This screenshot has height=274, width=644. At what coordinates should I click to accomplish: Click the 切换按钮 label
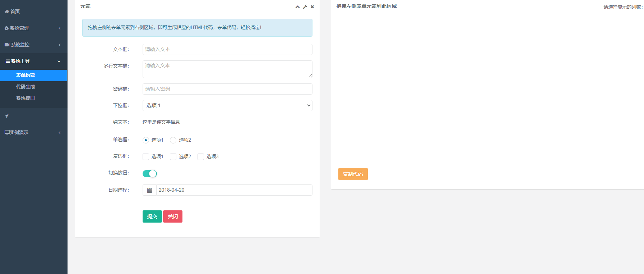click(x=119, y=173)
